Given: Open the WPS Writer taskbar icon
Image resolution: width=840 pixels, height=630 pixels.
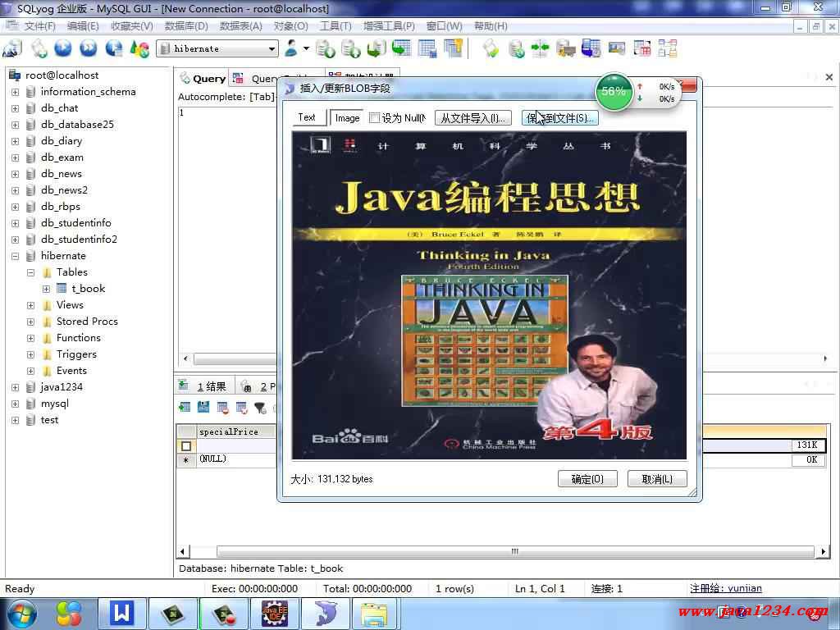Looking at the screenshot, I should click(x=121, y=614).
